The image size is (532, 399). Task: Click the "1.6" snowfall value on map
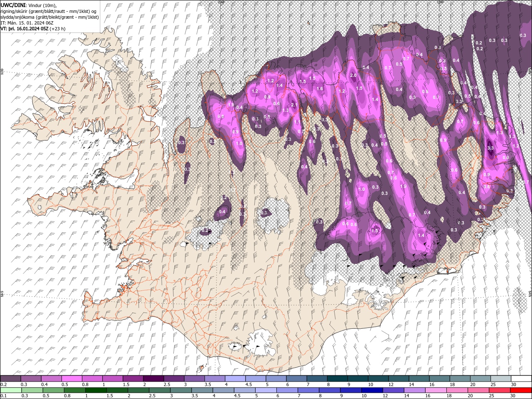pyautogui.click(x=320, y=89)
